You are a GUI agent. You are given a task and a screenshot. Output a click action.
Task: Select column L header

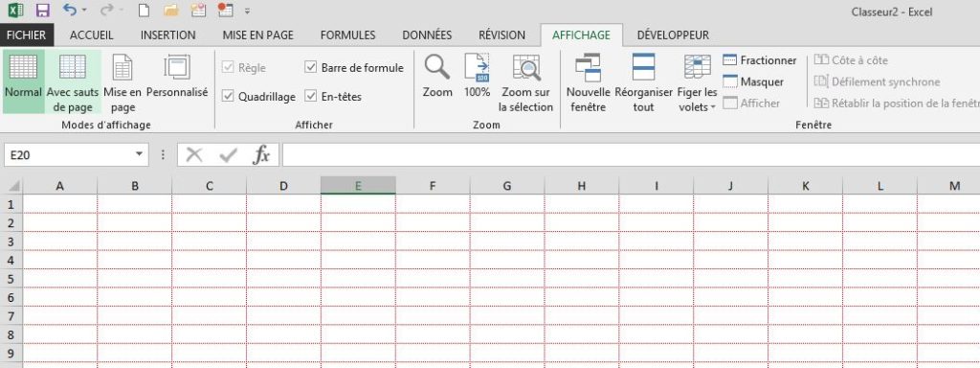pos(880,186)
